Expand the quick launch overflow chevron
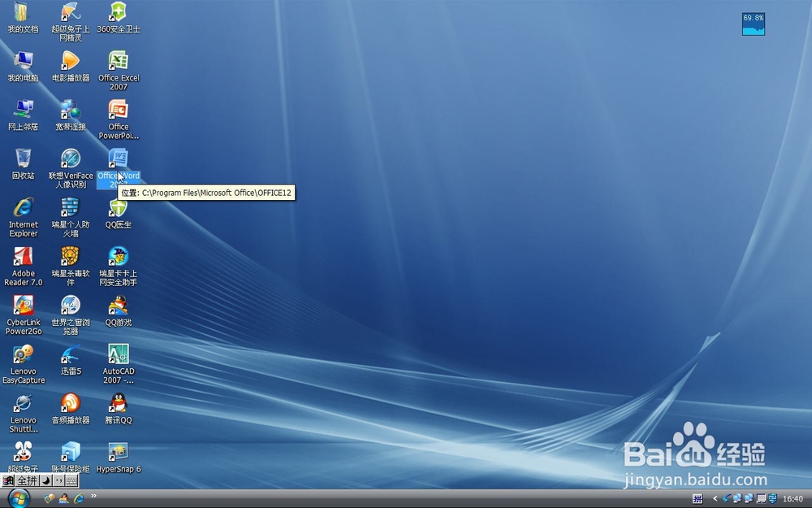 pos(93,496)
